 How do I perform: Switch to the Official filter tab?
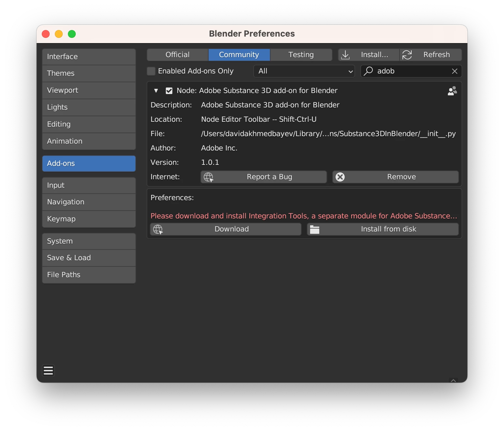pyautogui.click(x=178, y=55)
